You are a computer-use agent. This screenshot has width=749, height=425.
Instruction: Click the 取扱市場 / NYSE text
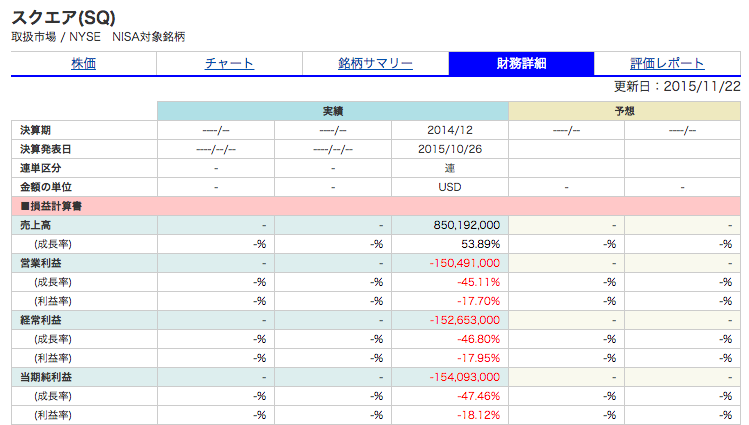coord(56,37)
